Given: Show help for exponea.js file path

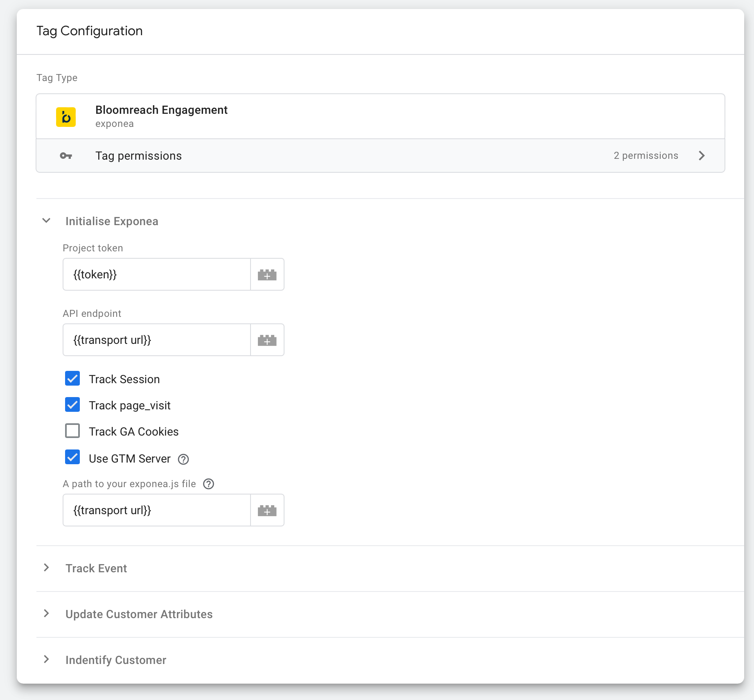Looking at the screenshot, I should pos(209,484).
